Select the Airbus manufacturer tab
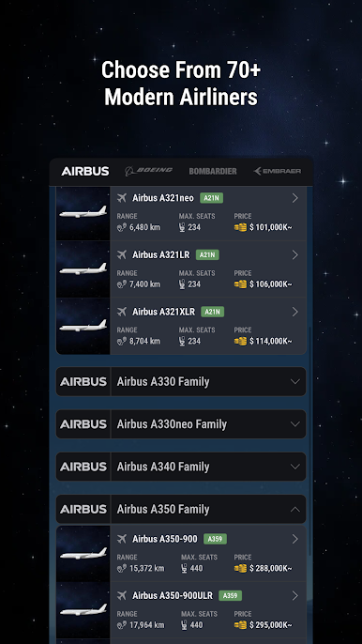Screen dimensions: 362x644 85,171
